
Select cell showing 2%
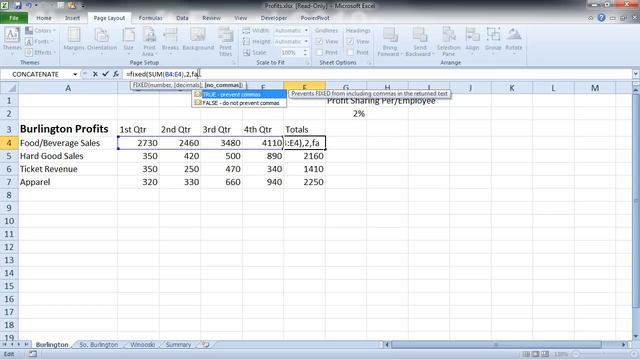(x=346, y=114)
